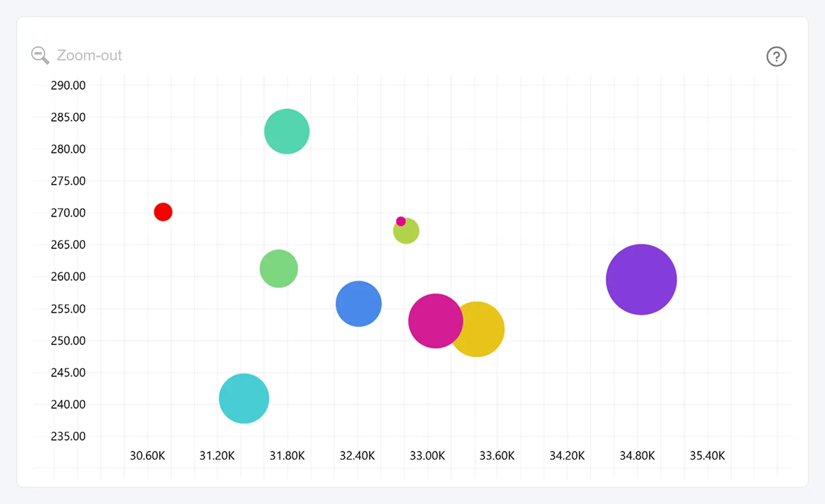825x504 pixels.
Task: Click the zoom-out magnifier icon
Action: (40, 56)
